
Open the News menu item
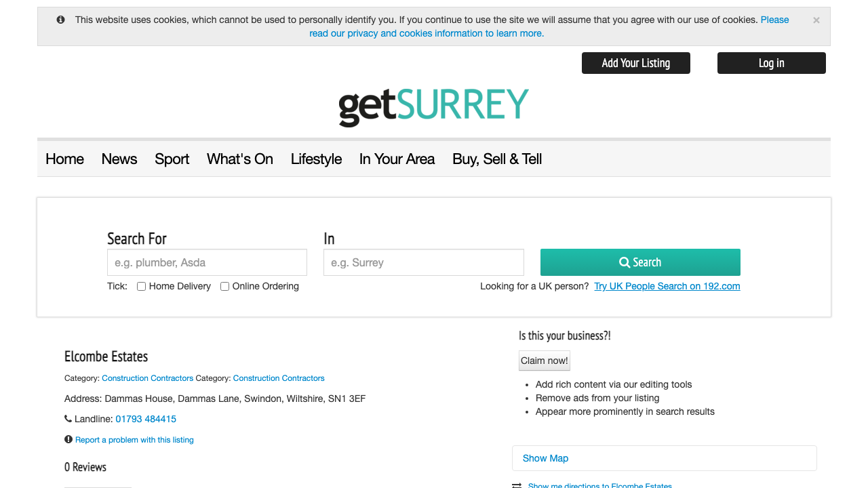119,159
